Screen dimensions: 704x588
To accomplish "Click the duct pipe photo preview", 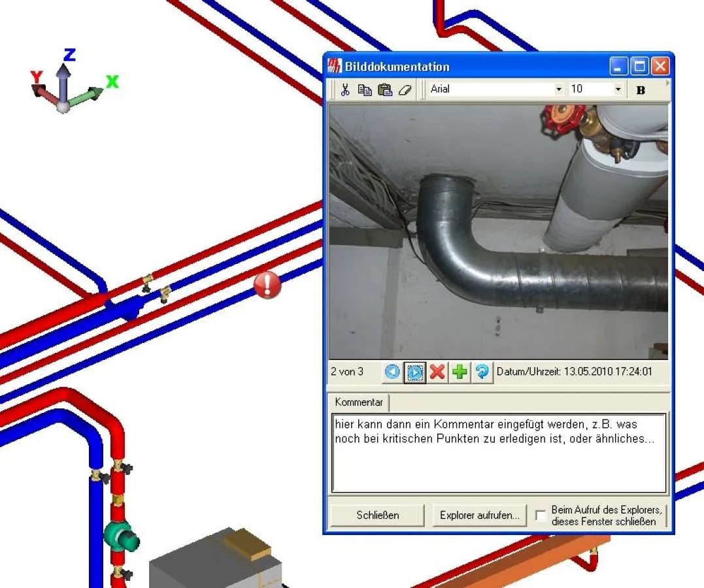I will (x=498, y=232).
